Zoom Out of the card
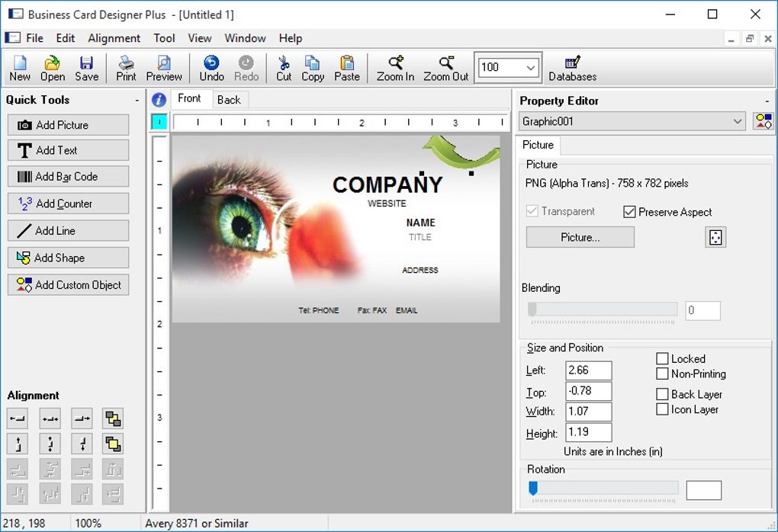Screen dimensions: 778x532 click(446, 69)
